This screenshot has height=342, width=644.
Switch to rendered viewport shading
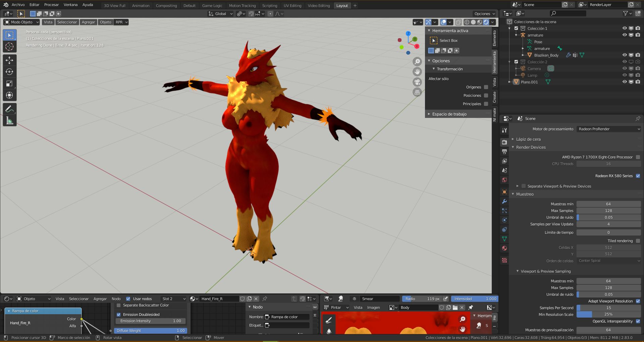[486, 22]
